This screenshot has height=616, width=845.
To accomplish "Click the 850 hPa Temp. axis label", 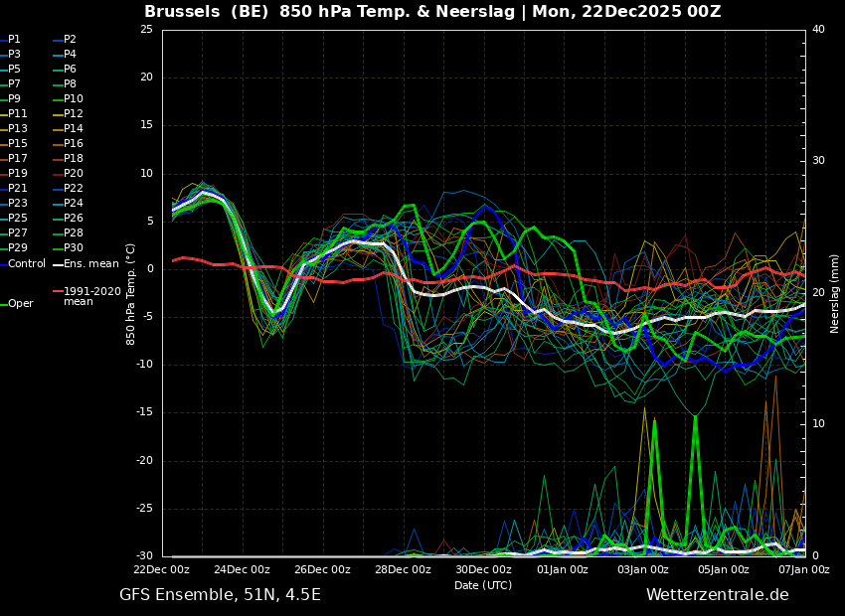I will coord(131,293).
